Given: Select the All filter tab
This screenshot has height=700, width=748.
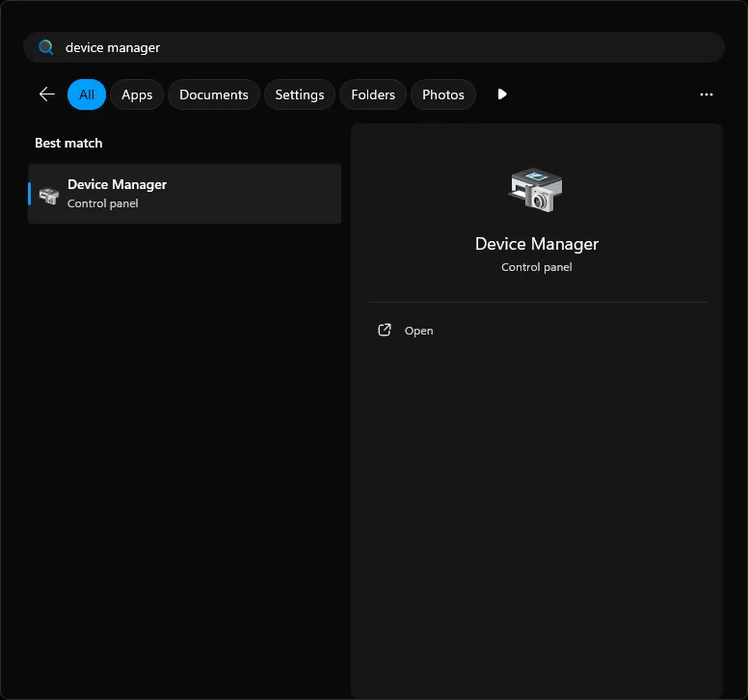Looking at the screenshot, I should click(87, 94).
